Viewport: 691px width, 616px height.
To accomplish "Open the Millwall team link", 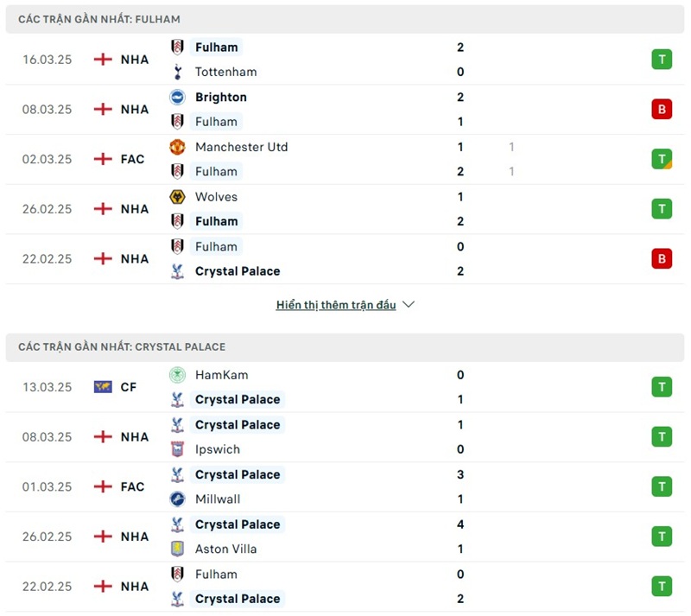I will point(218,499).
